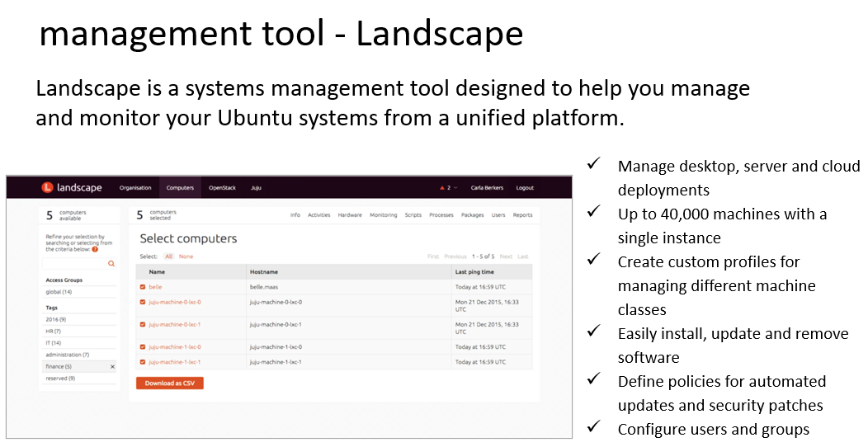Open the Juju menu

[256, 188]
